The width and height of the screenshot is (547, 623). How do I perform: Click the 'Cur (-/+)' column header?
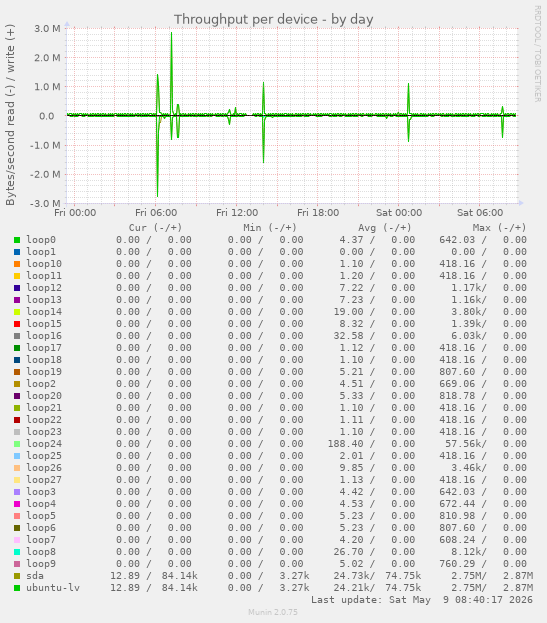(155, 228)
